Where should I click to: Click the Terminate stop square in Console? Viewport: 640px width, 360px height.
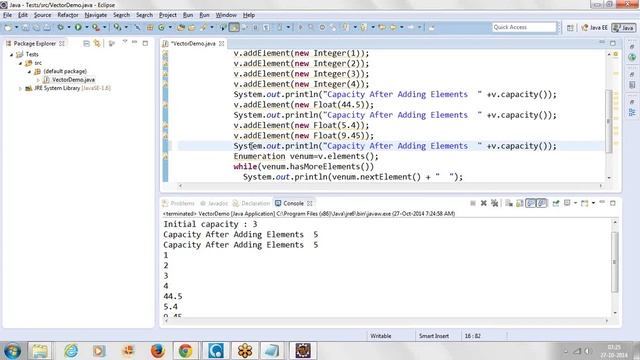pos(473,203)
